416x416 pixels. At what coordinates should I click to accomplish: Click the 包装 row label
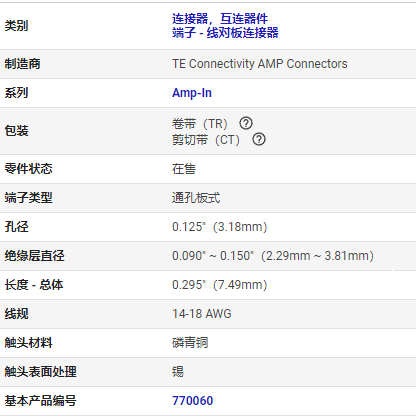coord(16,131)
